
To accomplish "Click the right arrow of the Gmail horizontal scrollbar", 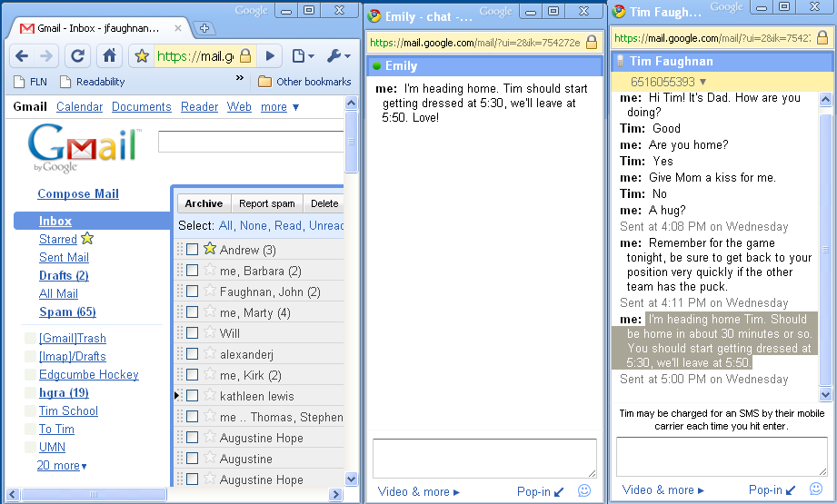I will pos(335,494).
